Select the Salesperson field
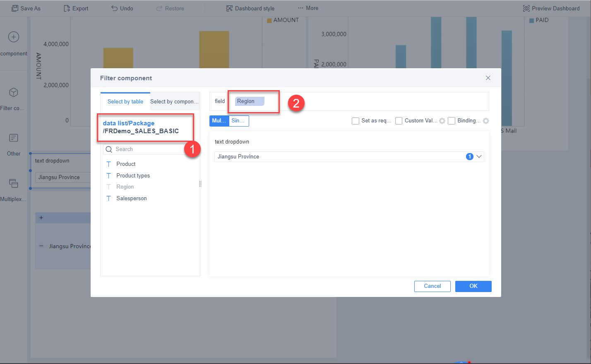This screenshot has height=364, width=591. (x=132, y=199)
